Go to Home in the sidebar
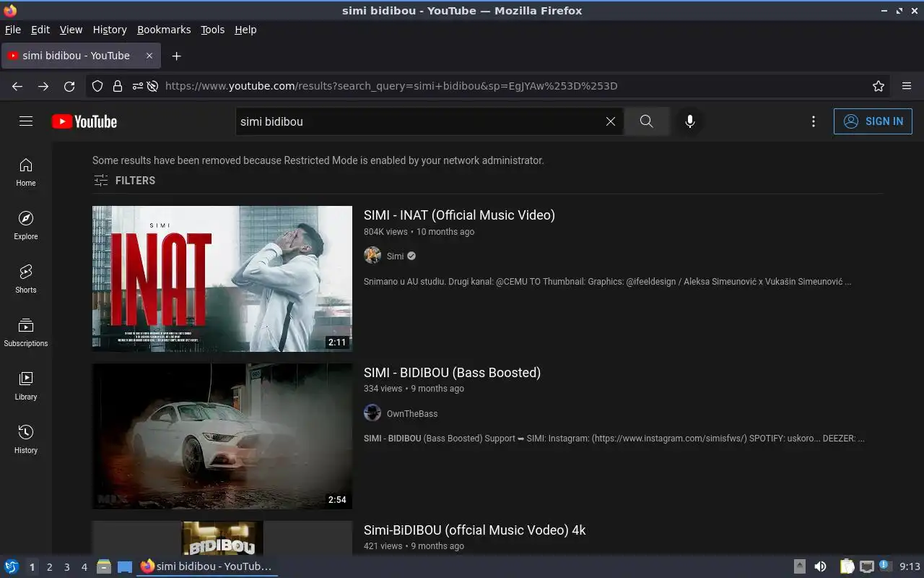Screen dimensions: 924x578 point(26,173)
